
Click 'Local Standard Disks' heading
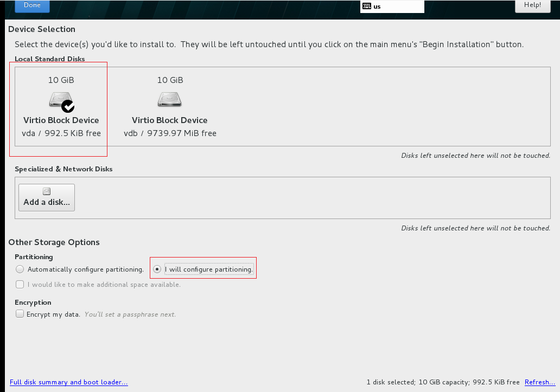[x=49, y=59]
